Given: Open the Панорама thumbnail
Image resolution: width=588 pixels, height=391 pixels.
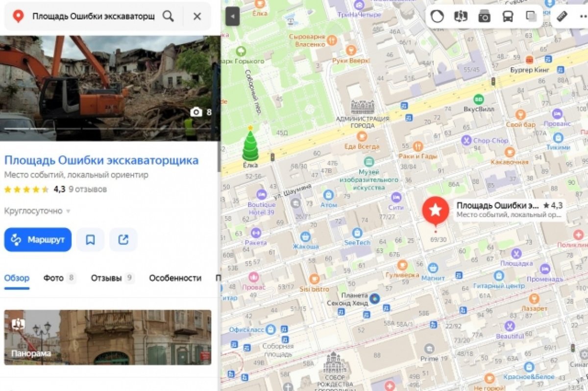Looking at the screenshot, I should click(108, 337).
